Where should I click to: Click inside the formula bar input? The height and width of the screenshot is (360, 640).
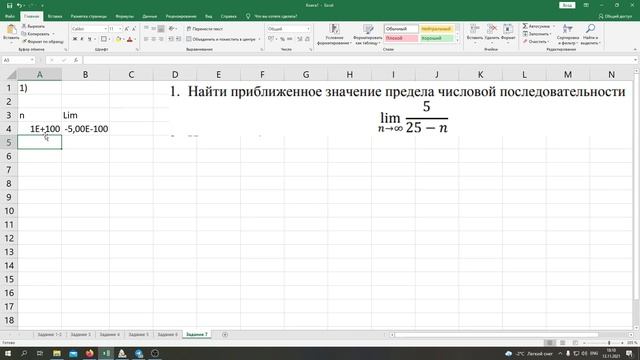point(358,60)
